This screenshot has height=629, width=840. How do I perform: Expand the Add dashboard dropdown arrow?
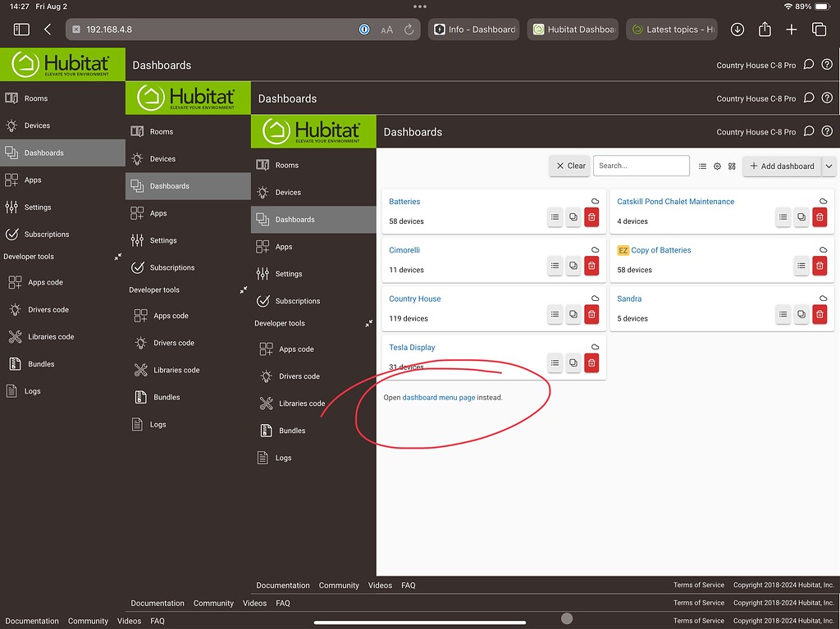(x=829, y=166)
